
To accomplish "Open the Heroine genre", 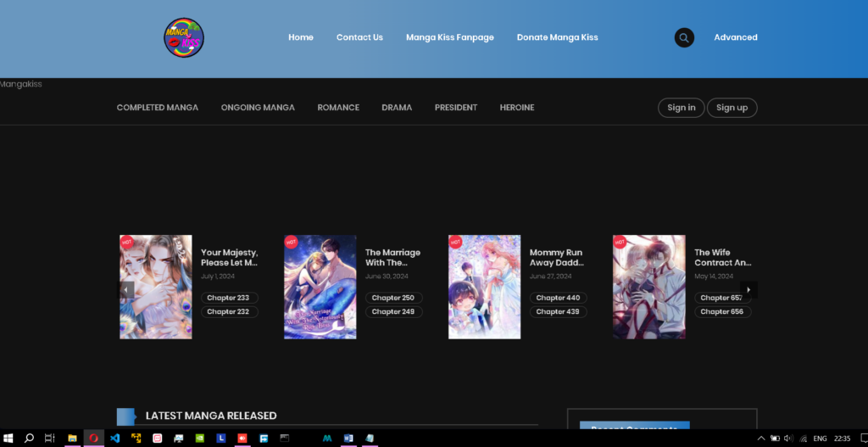I will click(x=517, y=108).
